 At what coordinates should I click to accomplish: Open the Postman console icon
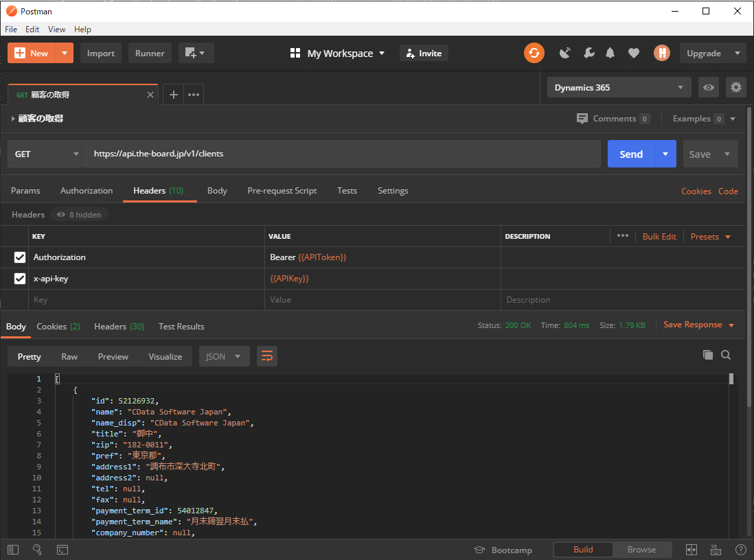(62, 550)
